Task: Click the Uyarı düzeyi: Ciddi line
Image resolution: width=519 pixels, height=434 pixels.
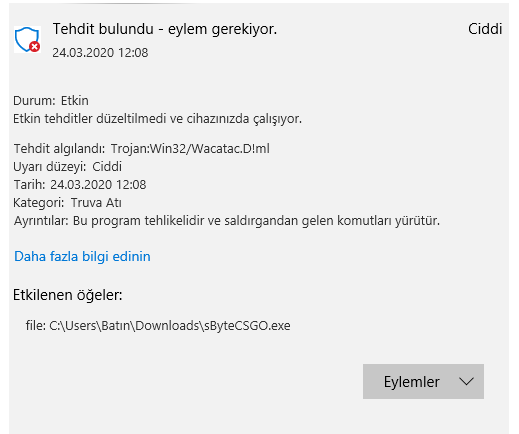Action: tap(67, 167)
